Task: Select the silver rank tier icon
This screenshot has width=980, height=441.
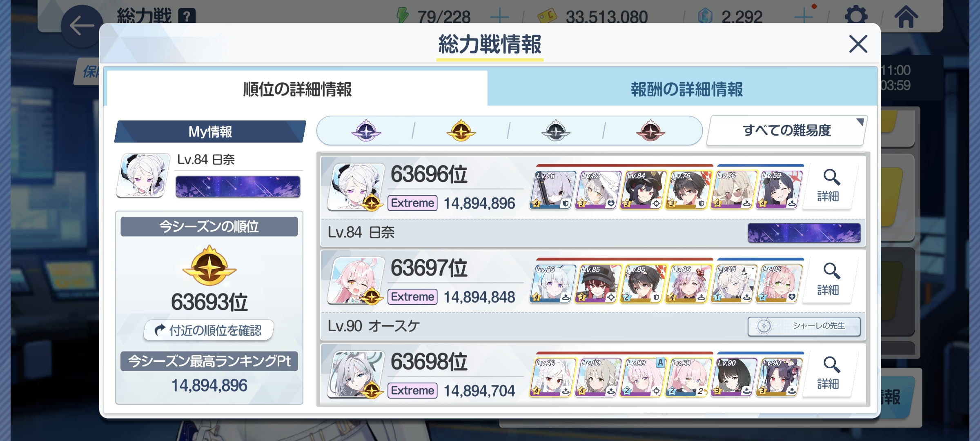Action: pyautogui.click(x=556, y=131)
